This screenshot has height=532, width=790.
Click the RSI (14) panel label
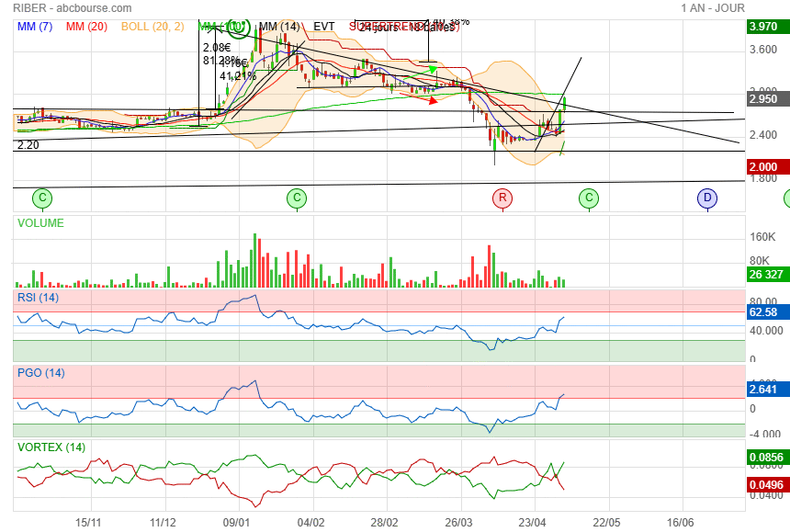click(39, 298)
